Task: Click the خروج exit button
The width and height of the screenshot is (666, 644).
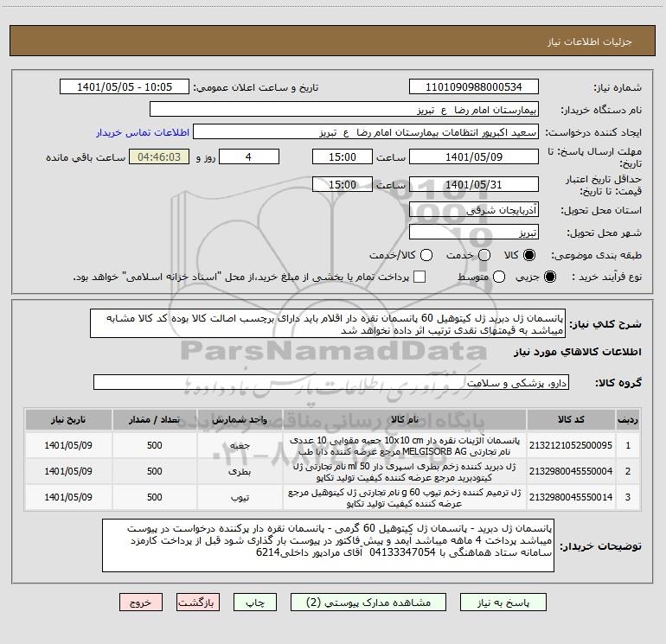Action: 141,603
